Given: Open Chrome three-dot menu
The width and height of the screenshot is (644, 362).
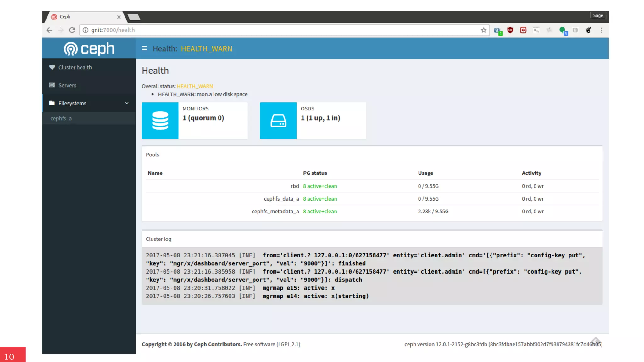Looking at the screenshot, I should (602, 30).
